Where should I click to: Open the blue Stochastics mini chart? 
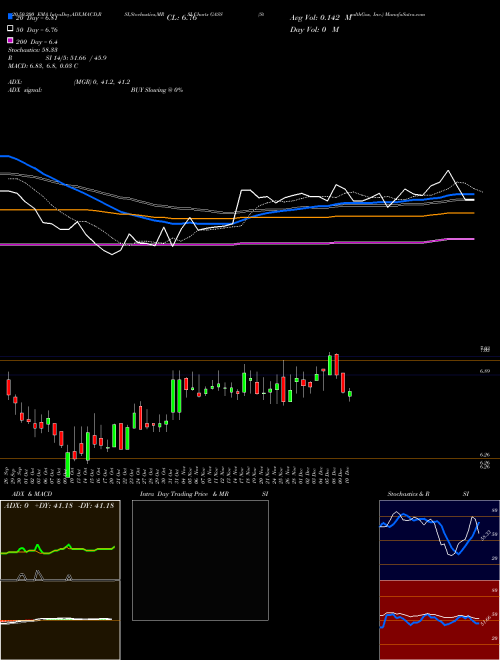439,540
